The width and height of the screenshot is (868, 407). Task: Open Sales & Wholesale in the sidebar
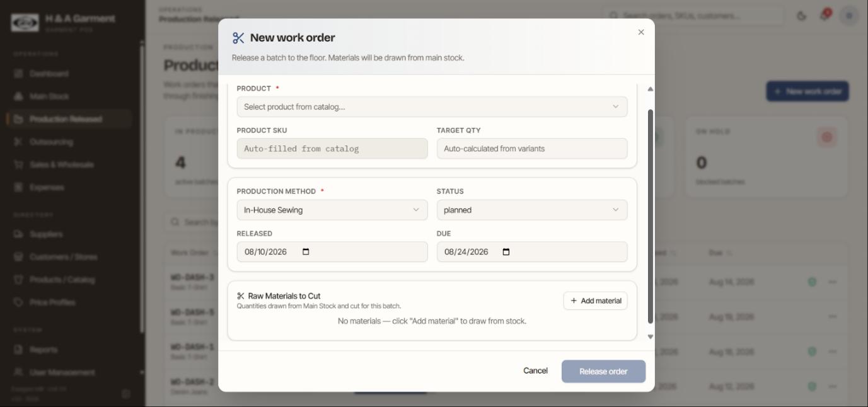coord(69,164)
